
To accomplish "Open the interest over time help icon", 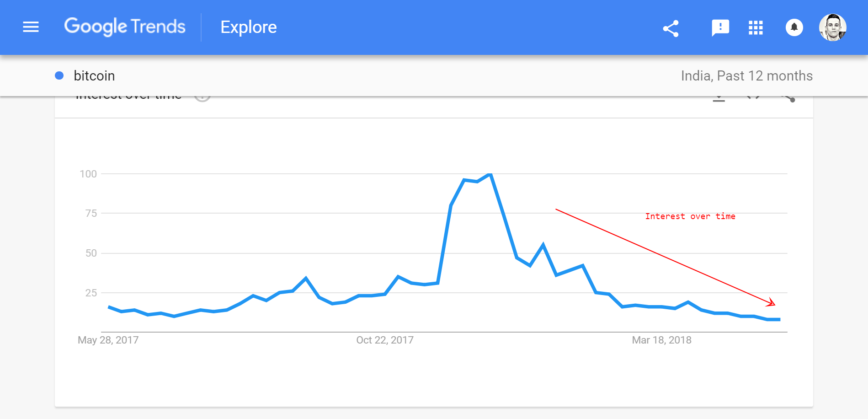I will (x=202, y=98).
